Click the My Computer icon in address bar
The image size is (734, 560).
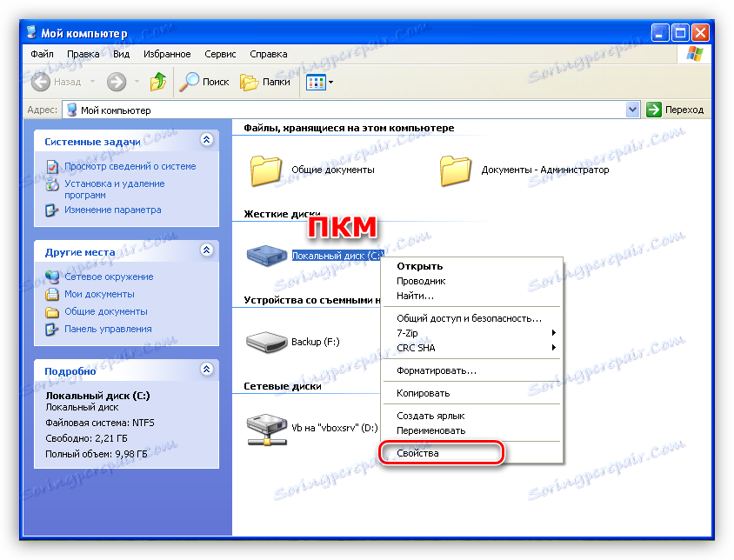[71, 110]
